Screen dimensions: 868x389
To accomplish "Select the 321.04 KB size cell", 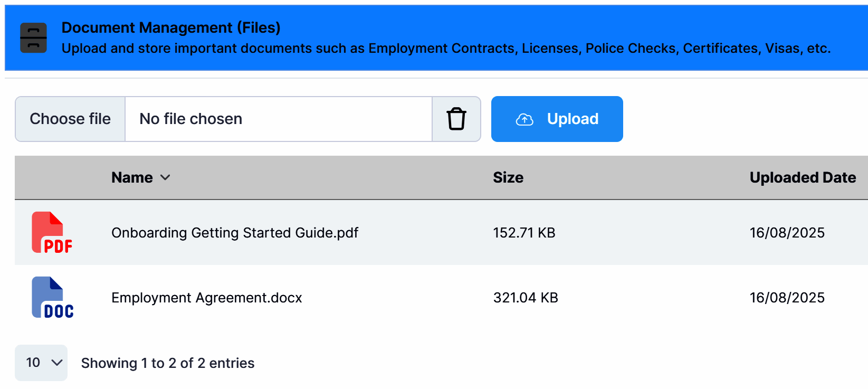I will pyautogui.click(x=525, y=298).
